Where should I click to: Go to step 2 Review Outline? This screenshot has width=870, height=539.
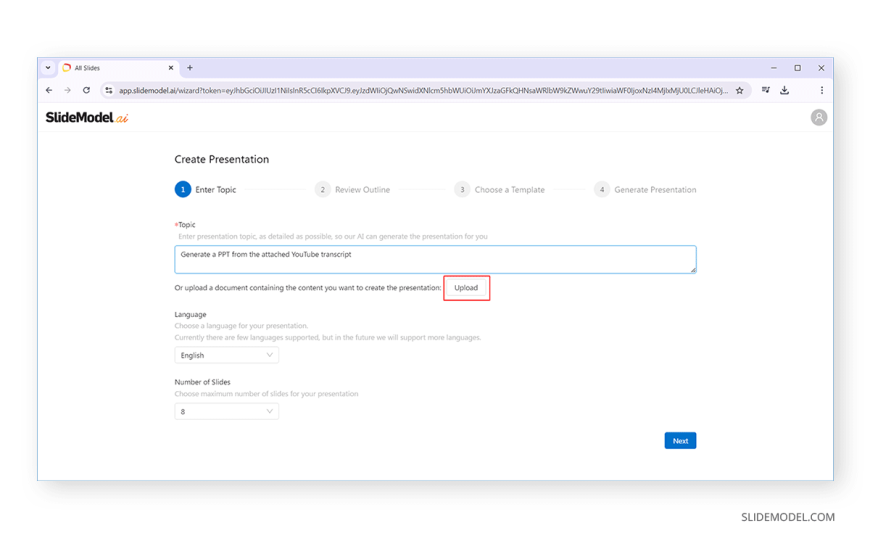(x=352, y=189)
